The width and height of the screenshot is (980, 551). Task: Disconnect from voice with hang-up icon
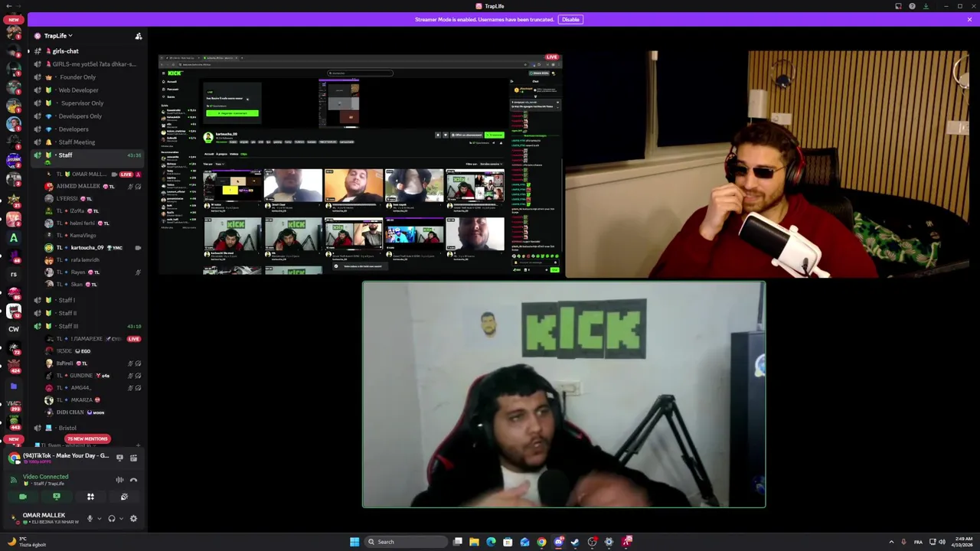coord(133,480)
